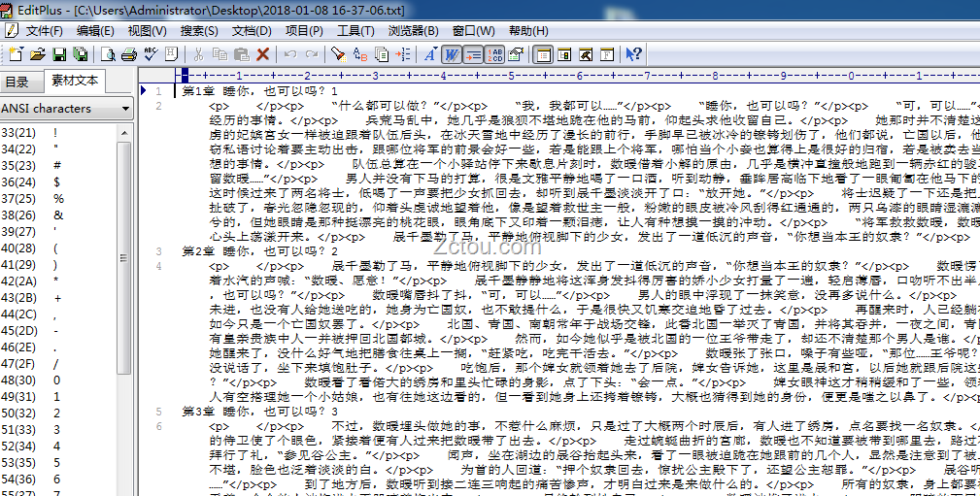Click the Copy icon in toolbar
The height and width of the screenshot is (496, 980).
tap(220, 54)
